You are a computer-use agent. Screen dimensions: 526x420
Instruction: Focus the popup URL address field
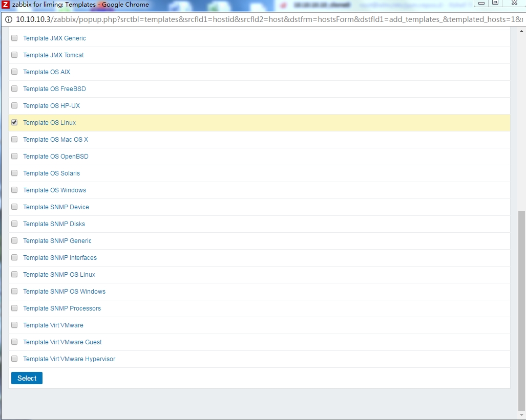tap(269, 19)
